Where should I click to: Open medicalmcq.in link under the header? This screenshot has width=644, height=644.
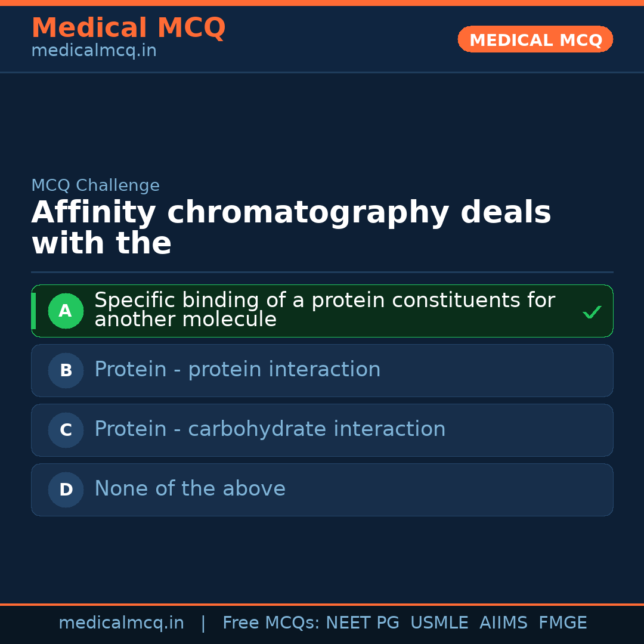(94, 51)
